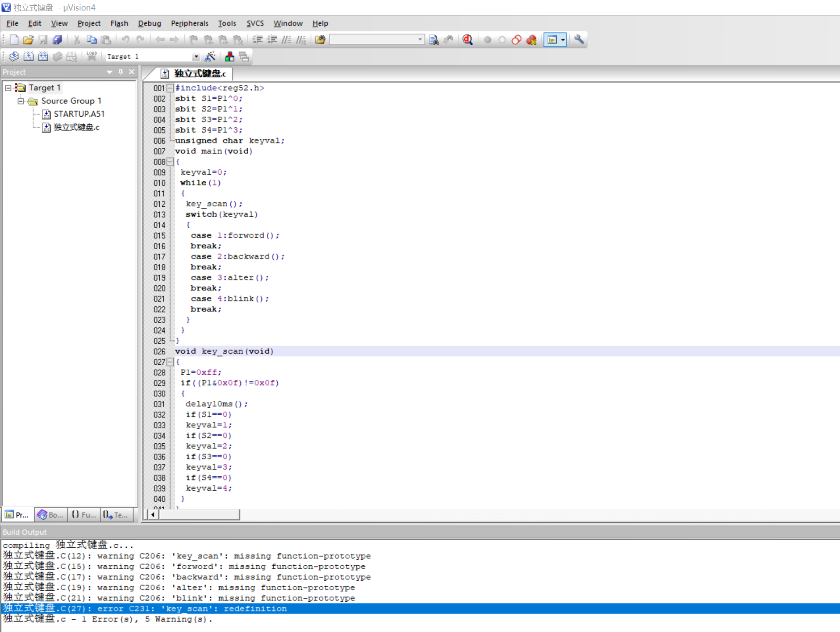Select the 'forword' missing prototype warning

point(420,567)
